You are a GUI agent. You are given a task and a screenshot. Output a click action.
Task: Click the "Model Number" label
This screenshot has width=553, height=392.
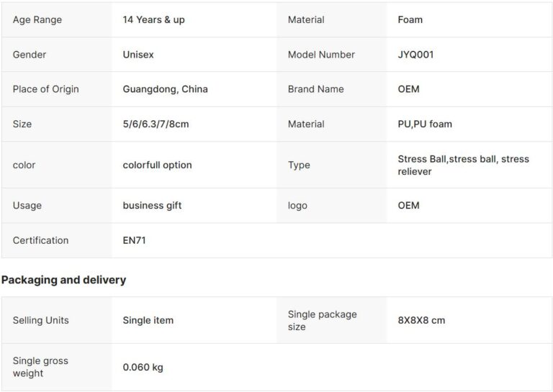point(321,55)
